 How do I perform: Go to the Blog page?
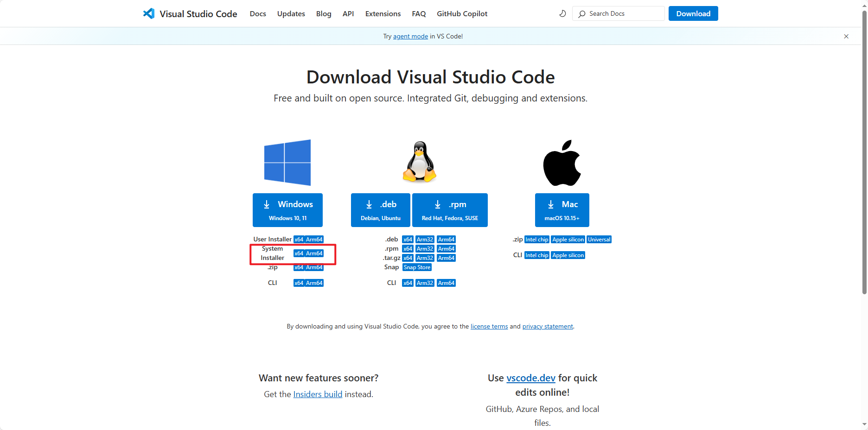[324, 14]
